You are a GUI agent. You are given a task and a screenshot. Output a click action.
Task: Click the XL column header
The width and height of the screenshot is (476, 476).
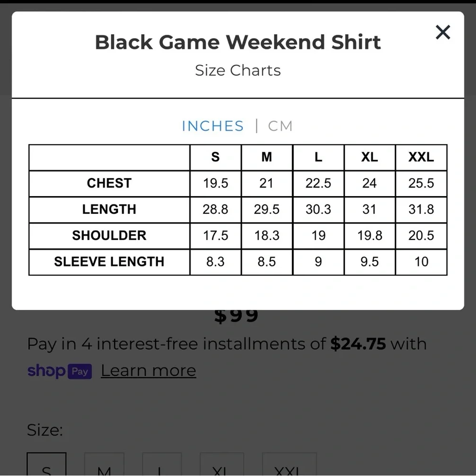click(x=369, y=157)
